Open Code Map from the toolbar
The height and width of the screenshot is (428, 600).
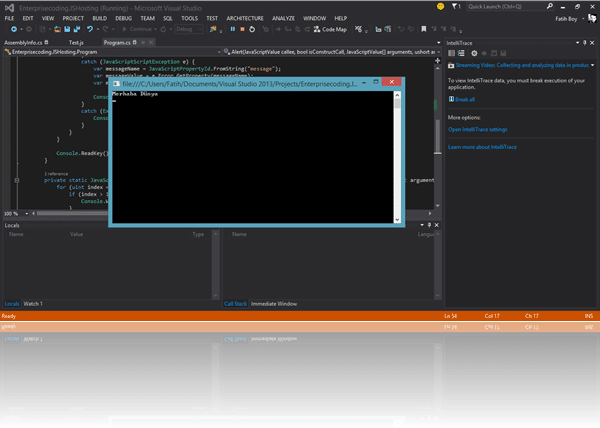330,29
